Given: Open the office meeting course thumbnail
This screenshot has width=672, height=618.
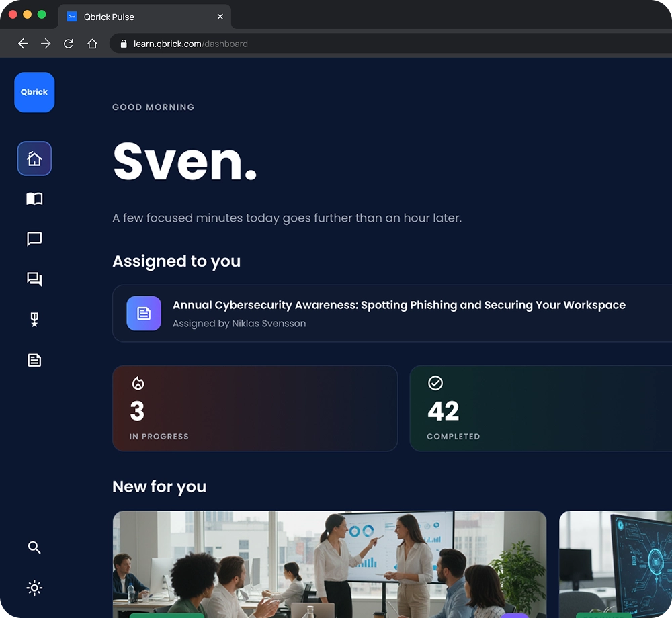Looking at the screenshot, I should (x=329, y=564).
